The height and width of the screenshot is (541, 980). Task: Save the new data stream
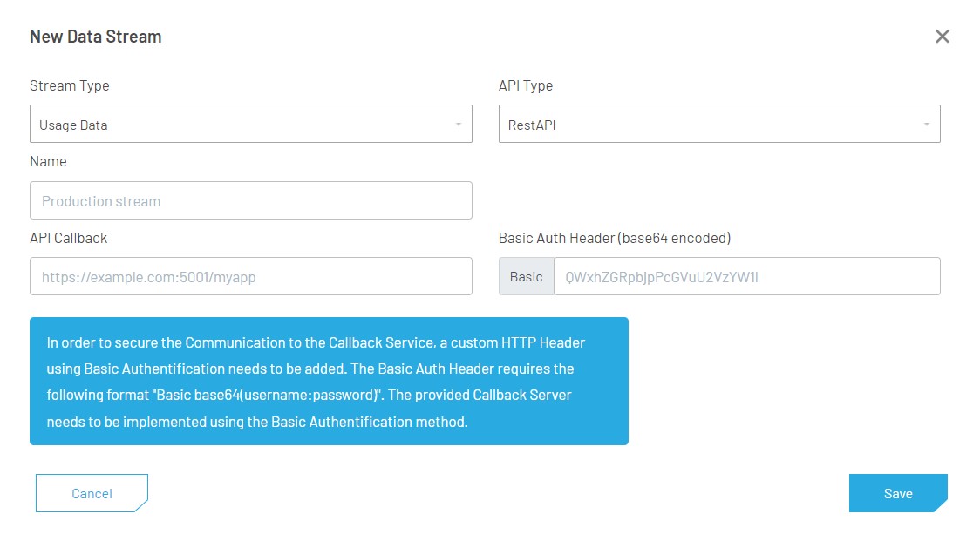tap(897, 493)
